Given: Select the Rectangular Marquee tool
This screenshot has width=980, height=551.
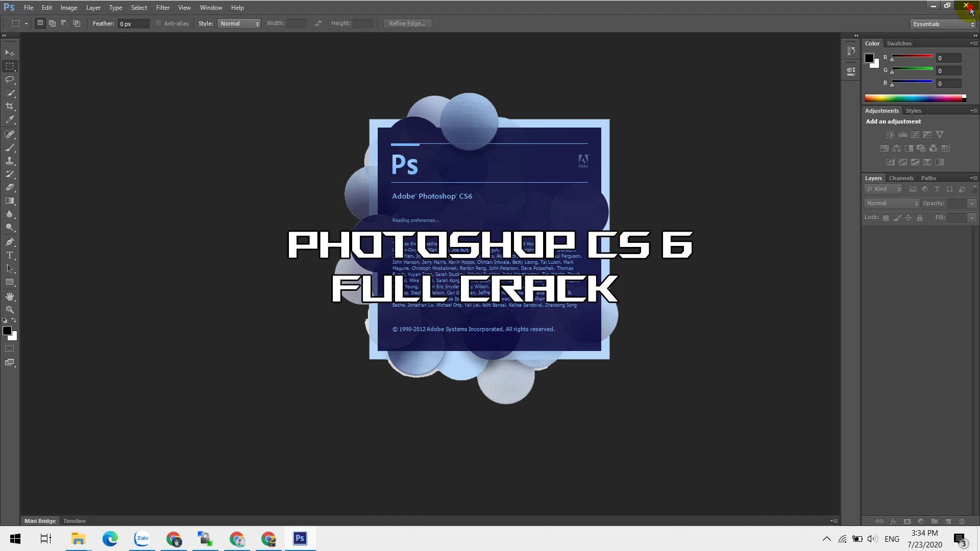Looking at the screenshot, I should pyautogui.click(x=10, y=65).
